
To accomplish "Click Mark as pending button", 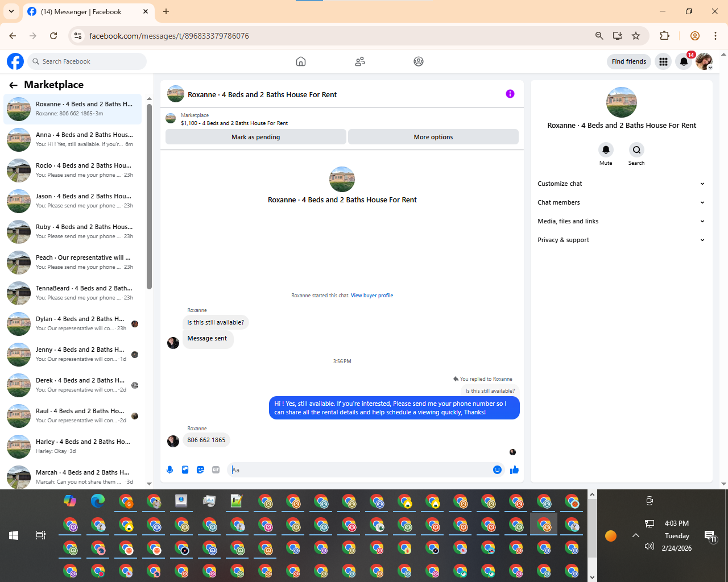I will tap(256, 137).
